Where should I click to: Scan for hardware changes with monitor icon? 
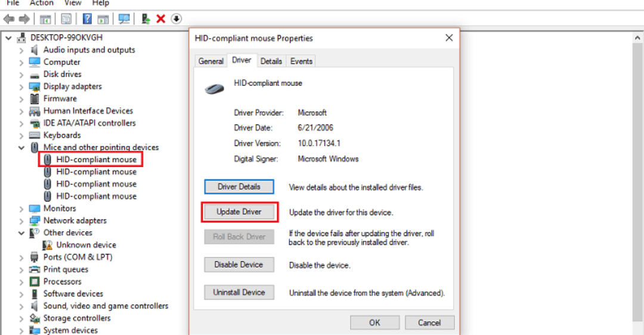(124, 19)
